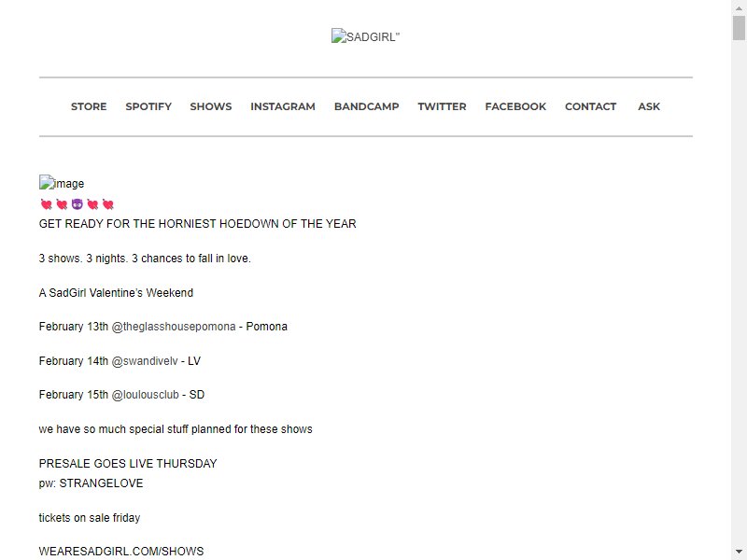This screenshot has height=560, width=747.
Task: Go to the SHOWS page
Action: click(211, 106)
